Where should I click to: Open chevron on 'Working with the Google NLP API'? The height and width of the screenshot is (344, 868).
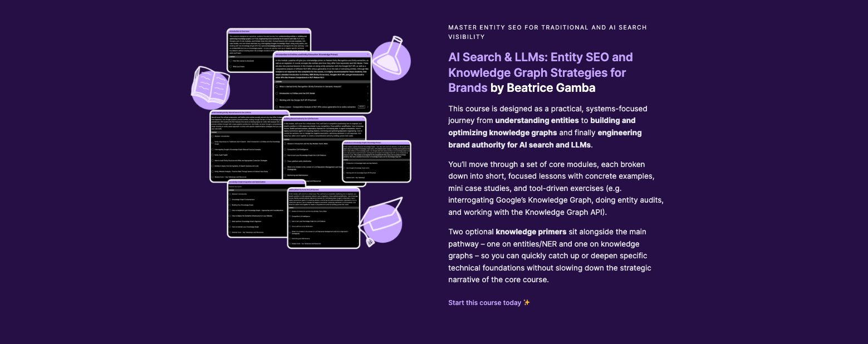pyautogui.click(x=367, y=100)
